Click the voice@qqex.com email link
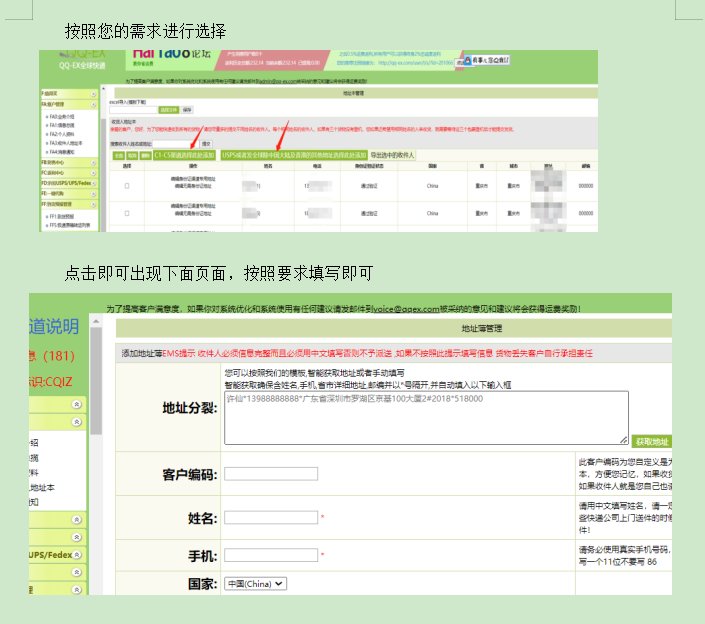 [406, 309]
